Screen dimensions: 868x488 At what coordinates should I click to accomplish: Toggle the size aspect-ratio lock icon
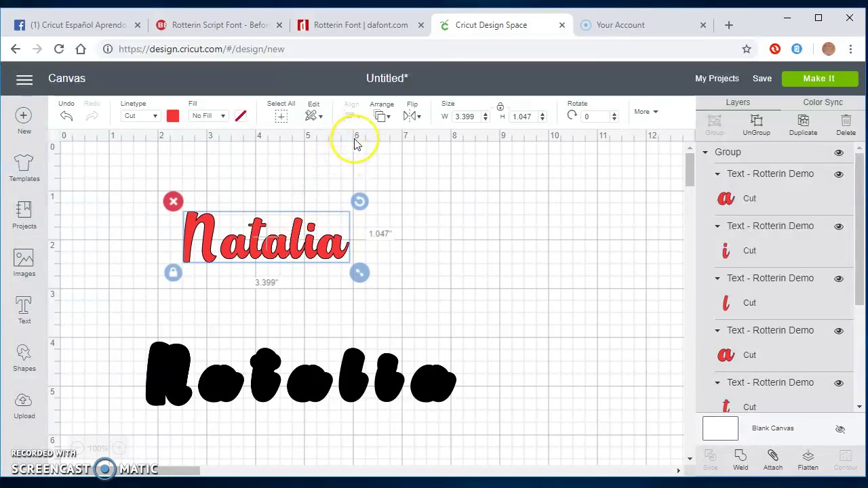click(x=500, y=106)
